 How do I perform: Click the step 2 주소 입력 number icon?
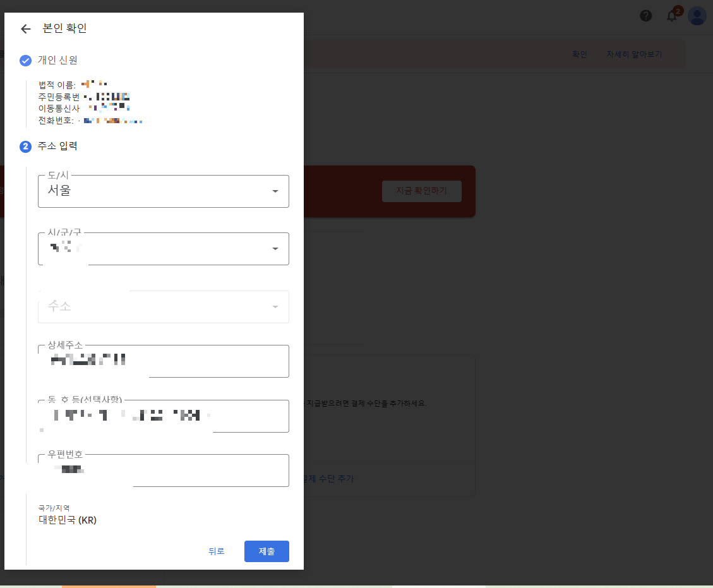(x=25, y=147)
